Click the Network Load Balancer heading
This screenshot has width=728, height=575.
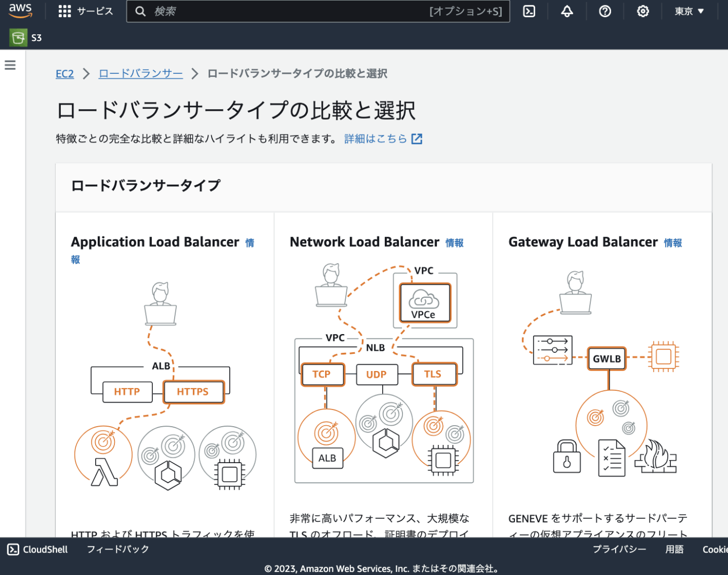(365, 242)
